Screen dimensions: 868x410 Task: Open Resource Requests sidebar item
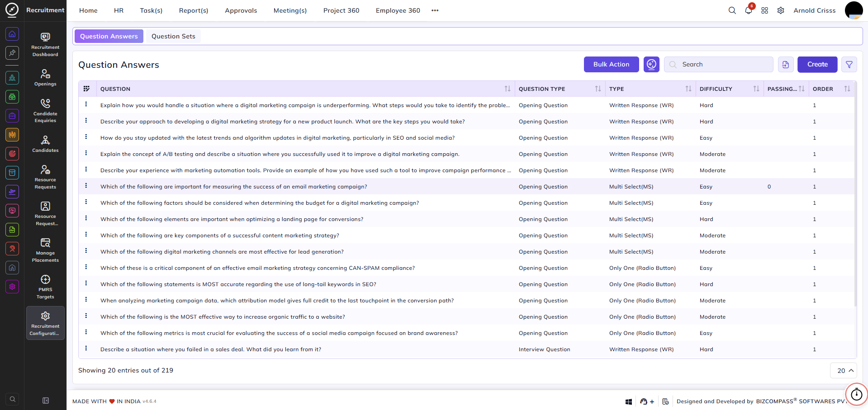coord(45,177)
